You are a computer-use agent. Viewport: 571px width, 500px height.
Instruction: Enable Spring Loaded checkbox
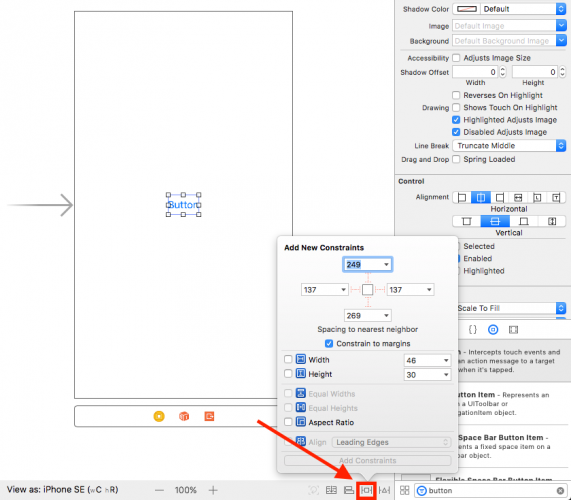click(456, 160)
